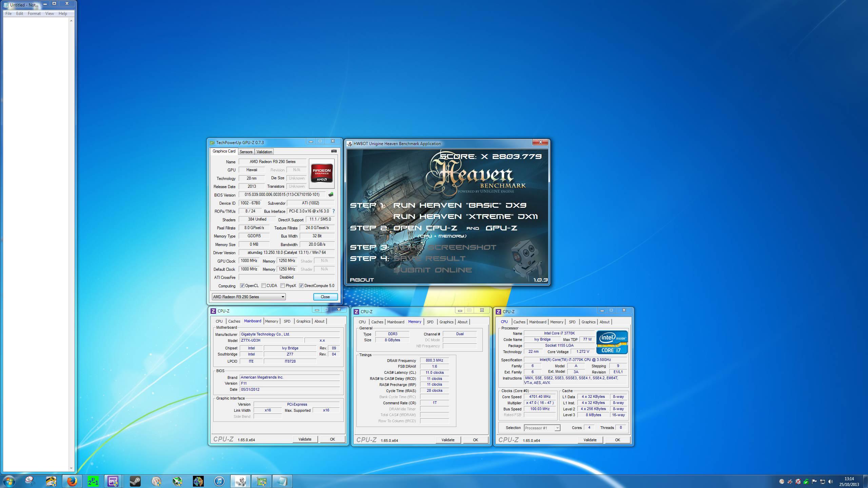Click the green BIOS save chip icon
Image resolution: width=868 pixels, height=488 pixels.
click(x=331, y=195)
